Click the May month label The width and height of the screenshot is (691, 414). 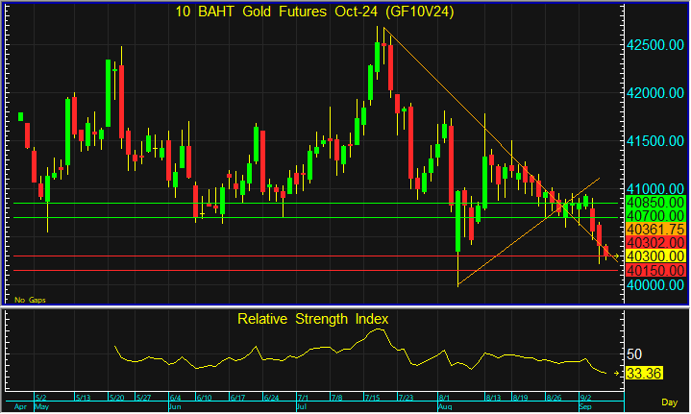pyautogui.click(x=42, y=407)
